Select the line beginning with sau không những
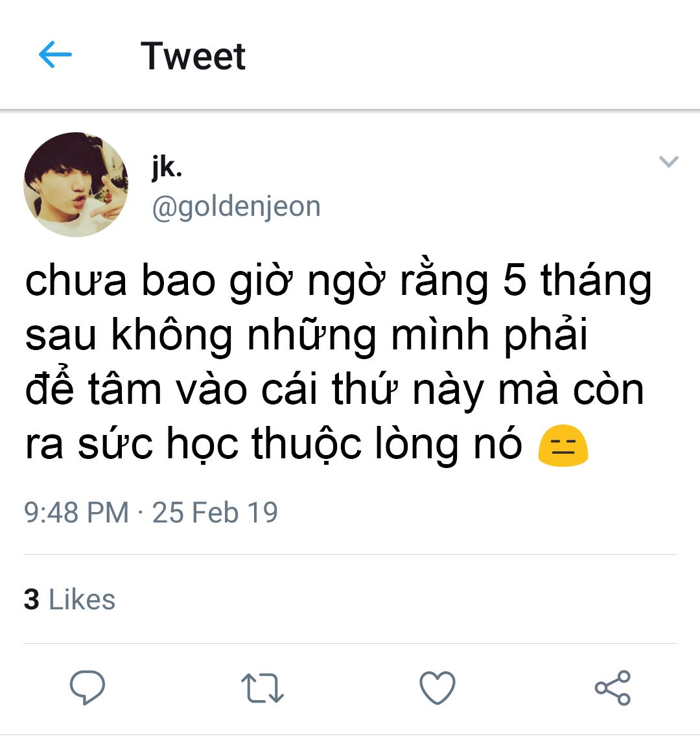 [x=307, y=336]
